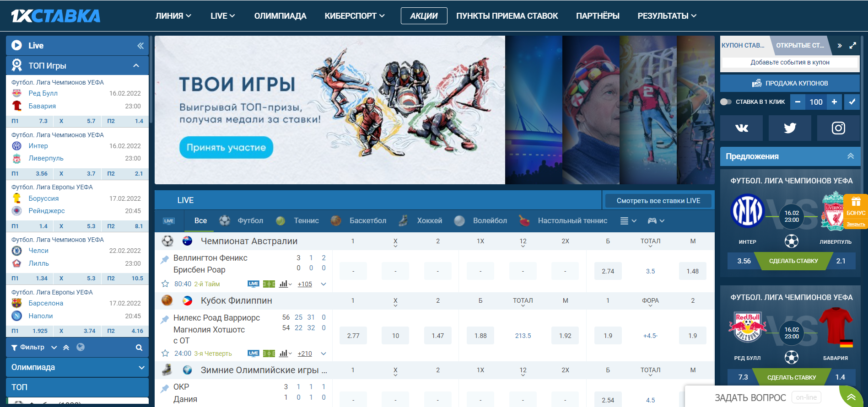Select the Теннис sport tab
The height and width of the screenshot is (407, 868).
(297, 221)
